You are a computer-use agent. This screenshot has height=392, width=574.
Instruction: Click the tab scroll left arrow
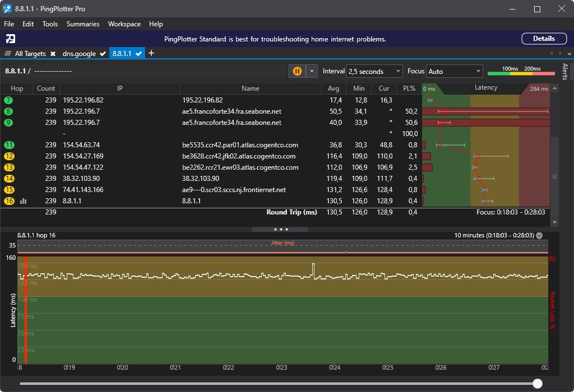coord(552,53)
